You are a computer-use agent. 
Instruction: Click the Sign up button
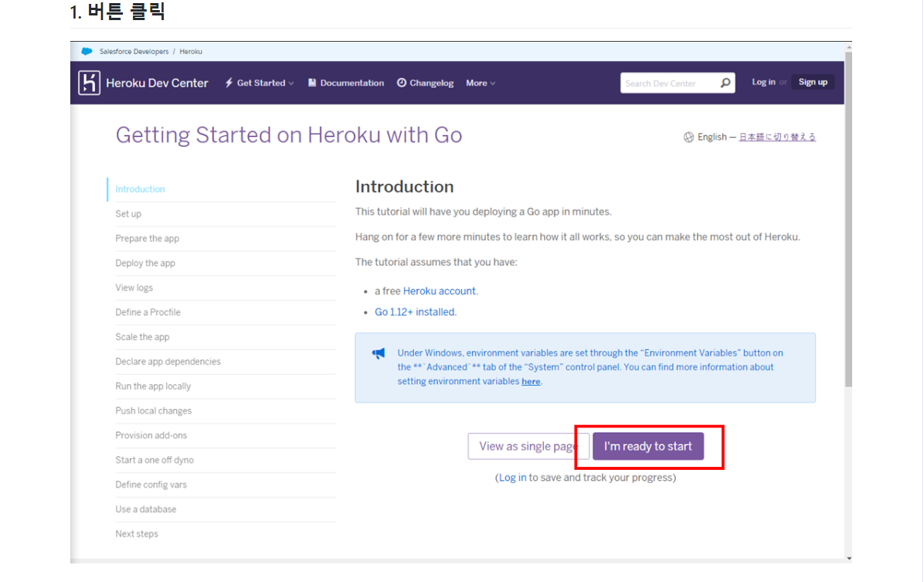pos(813,82)
